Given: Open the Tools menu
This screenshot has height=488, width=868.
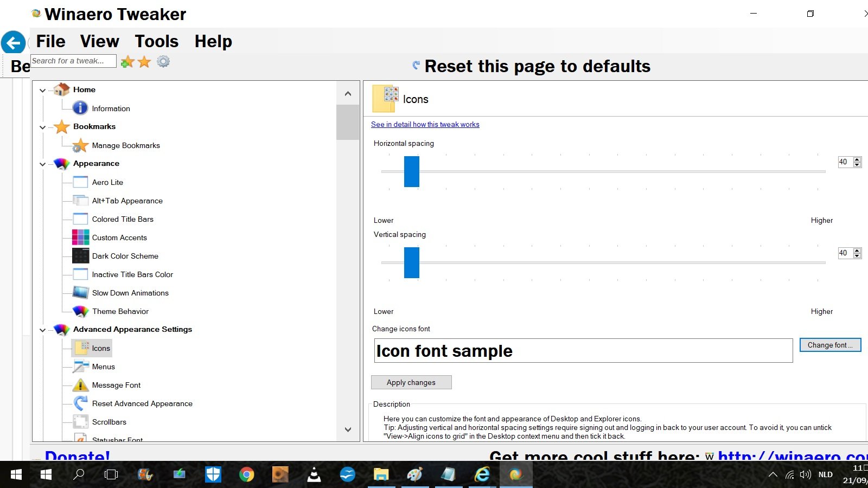Looking at the screenshot, I should pos(157,41).
